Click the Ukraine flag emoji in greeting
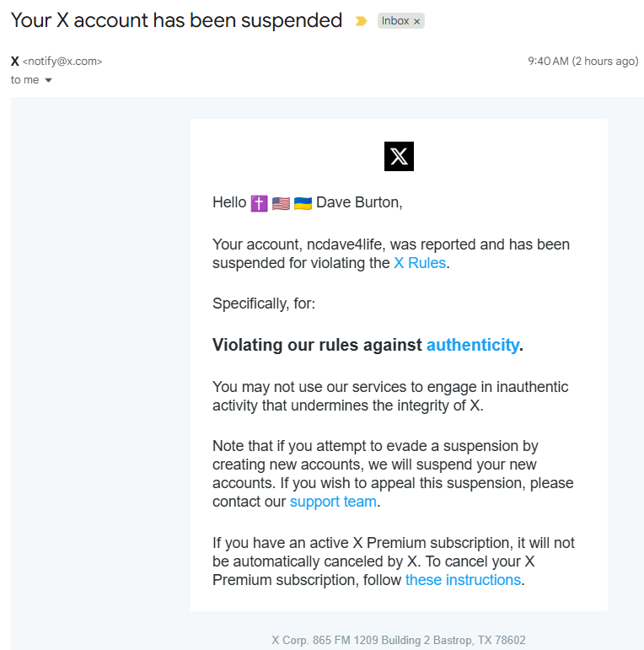The height and width of the screenshot is (650, 644). (303, 202)
